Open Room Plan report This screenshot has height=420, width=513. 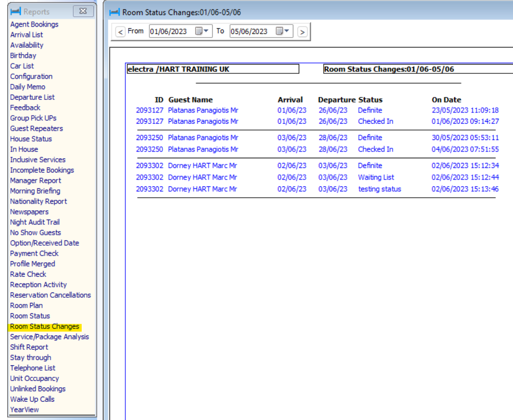tap(27, 306)
